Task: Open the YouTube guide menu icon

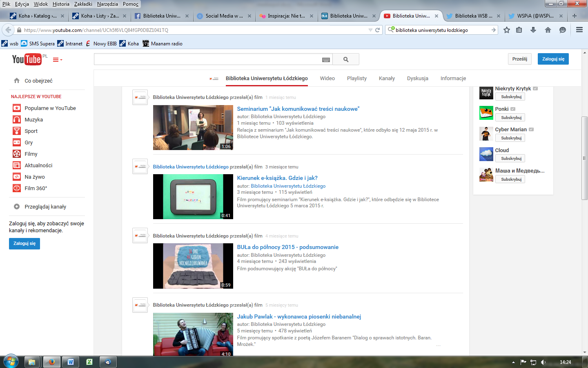Action: [x=58, y=60]
